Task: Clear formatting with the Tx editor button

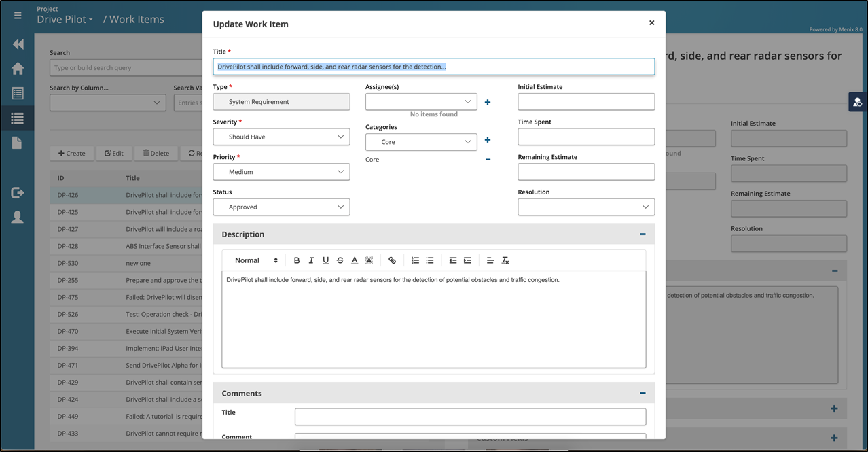Action: pyautogui.click(x=505, y=260)
